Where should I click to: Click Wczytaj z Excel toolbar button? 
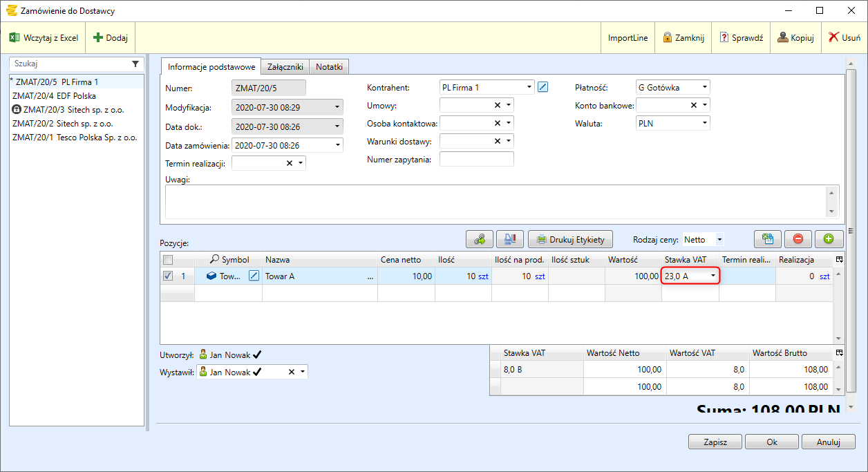(x=44, y=38)
